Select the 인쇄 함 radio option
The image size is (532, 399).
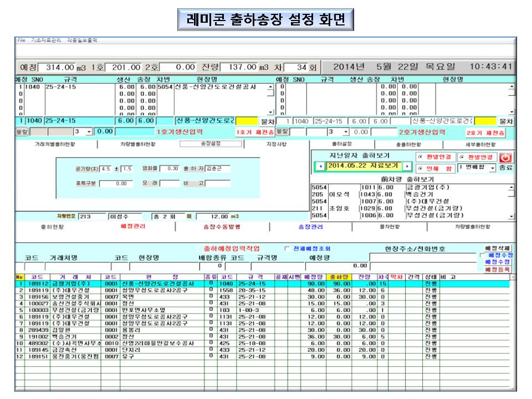tap(436, 168)
